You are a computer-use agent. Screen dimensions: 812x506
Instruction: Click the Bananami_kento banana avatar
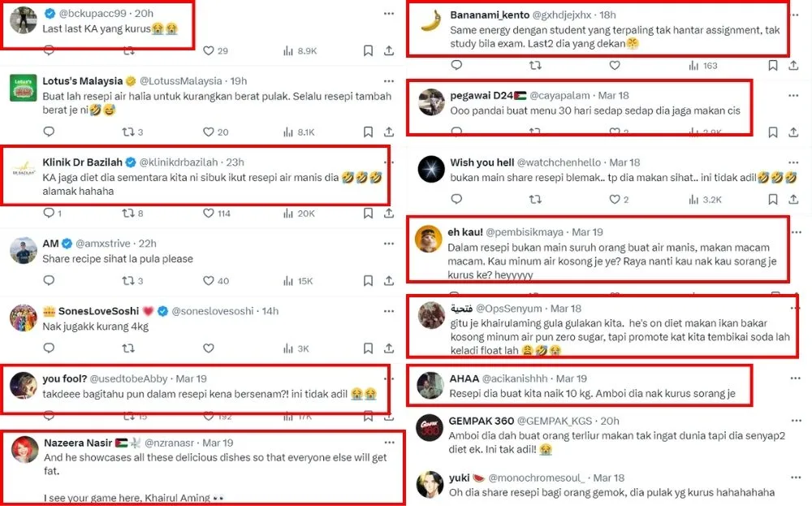click(430, 22)
